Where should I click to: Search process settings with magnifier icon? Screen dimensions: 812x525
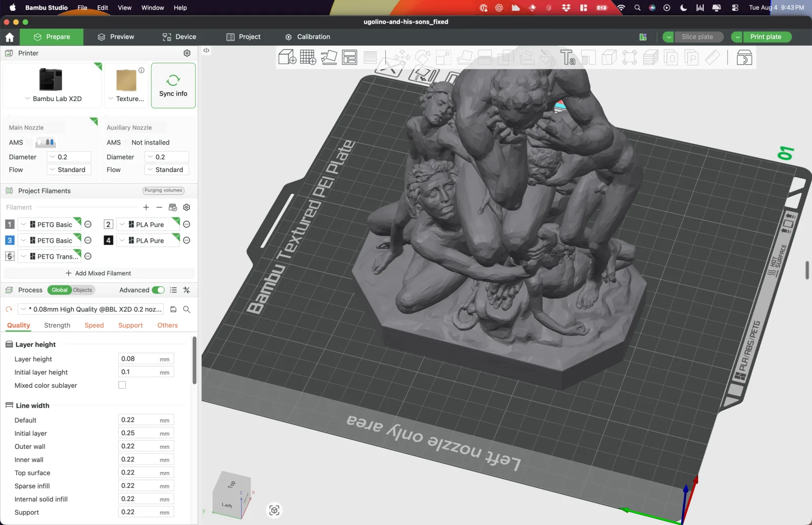[x=187, y=309]
